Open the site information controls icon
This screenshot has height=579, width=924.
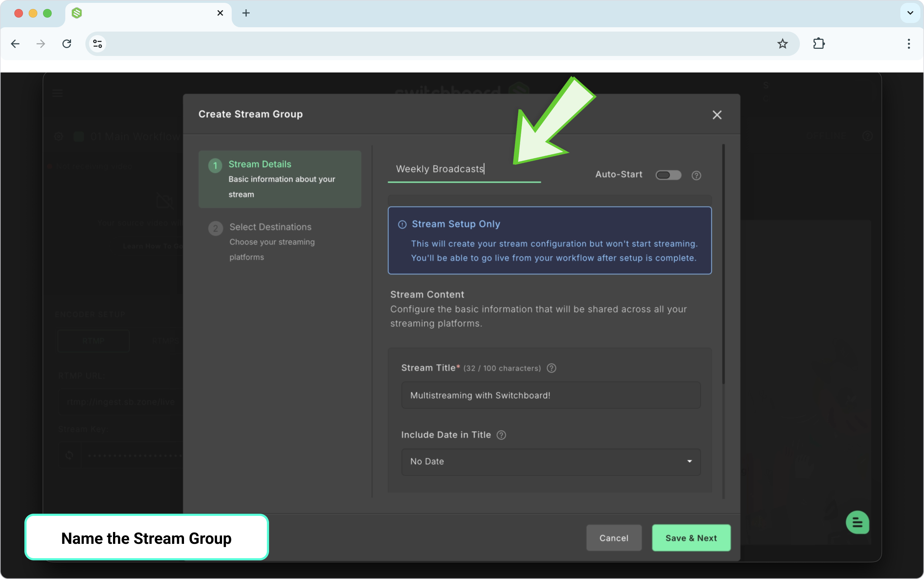(x=98, y=44)
